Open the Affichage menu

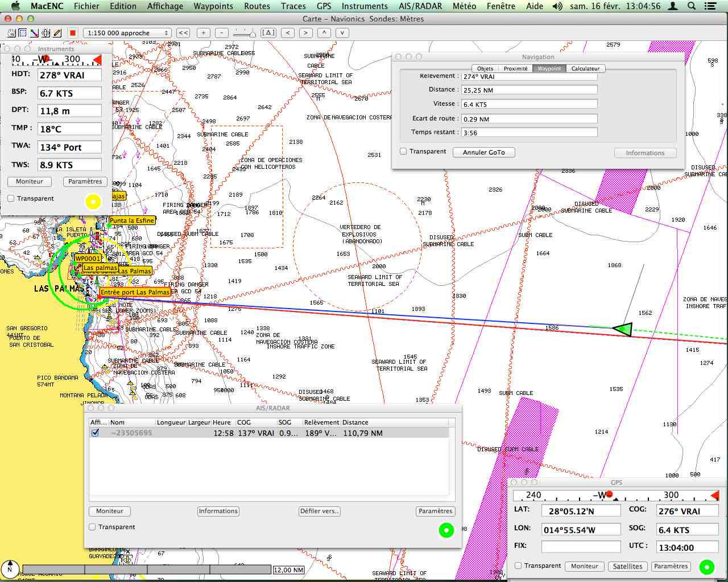coord(165,6)
